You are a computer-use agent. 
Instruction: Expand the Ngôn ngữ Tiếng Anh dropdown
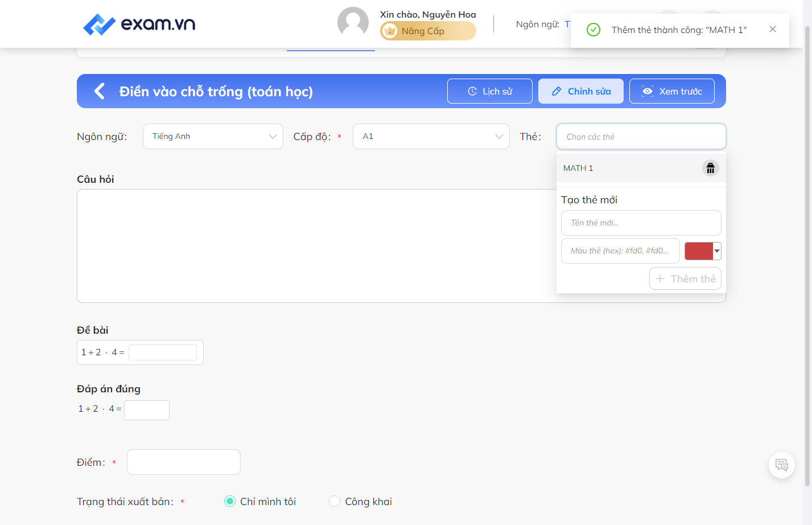coord(213,137)
